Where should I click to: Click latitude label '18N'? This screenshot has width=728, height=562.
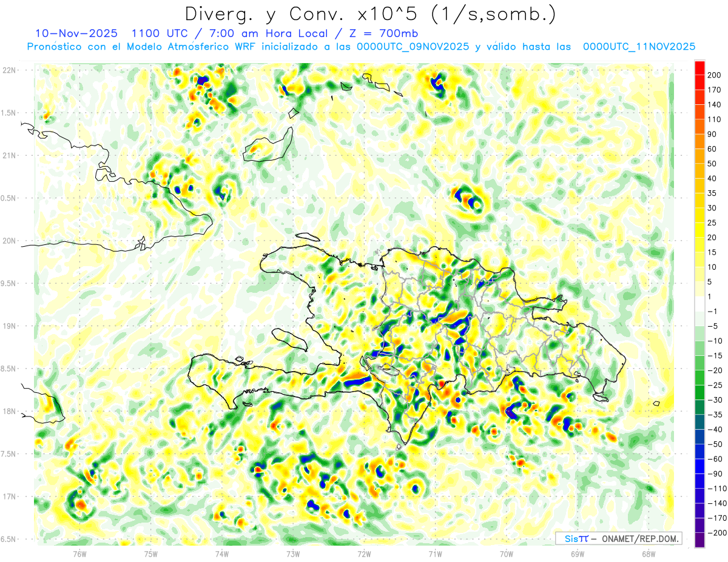point(9,412)
